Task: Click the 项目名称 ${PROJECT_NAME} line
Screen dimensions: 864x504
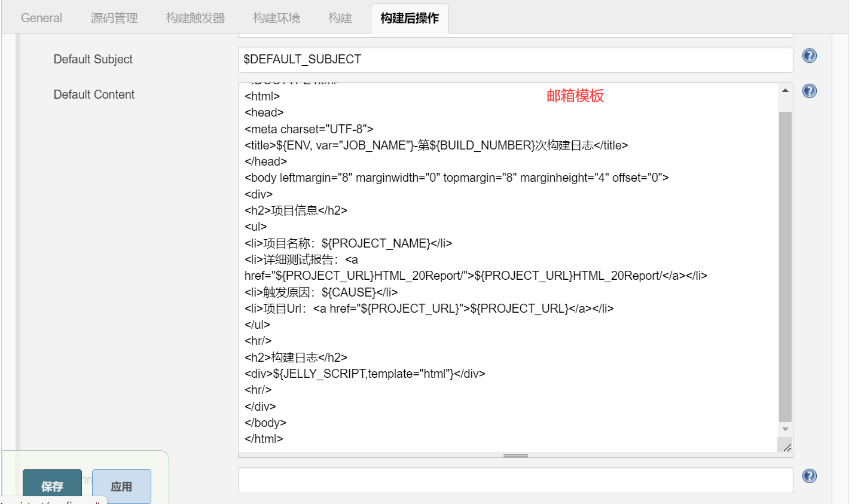Action: coord(349,243)
